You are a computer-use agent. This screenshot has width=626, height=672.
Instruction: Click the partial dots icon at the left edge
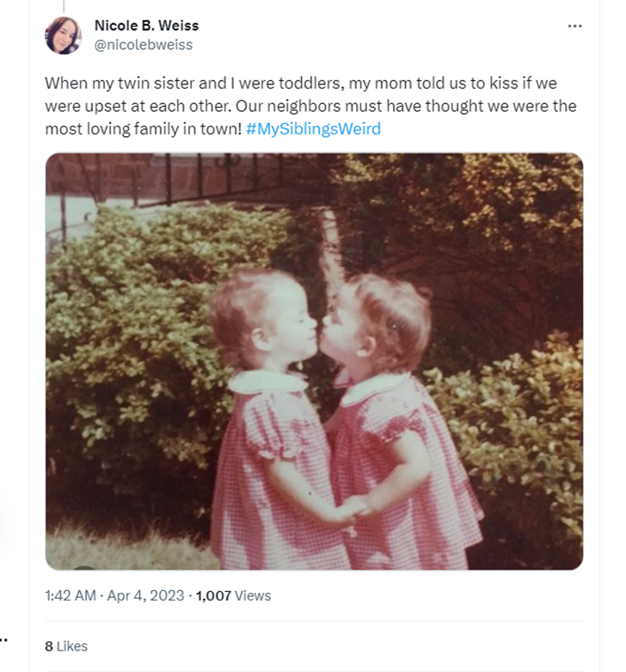[3, 640]
